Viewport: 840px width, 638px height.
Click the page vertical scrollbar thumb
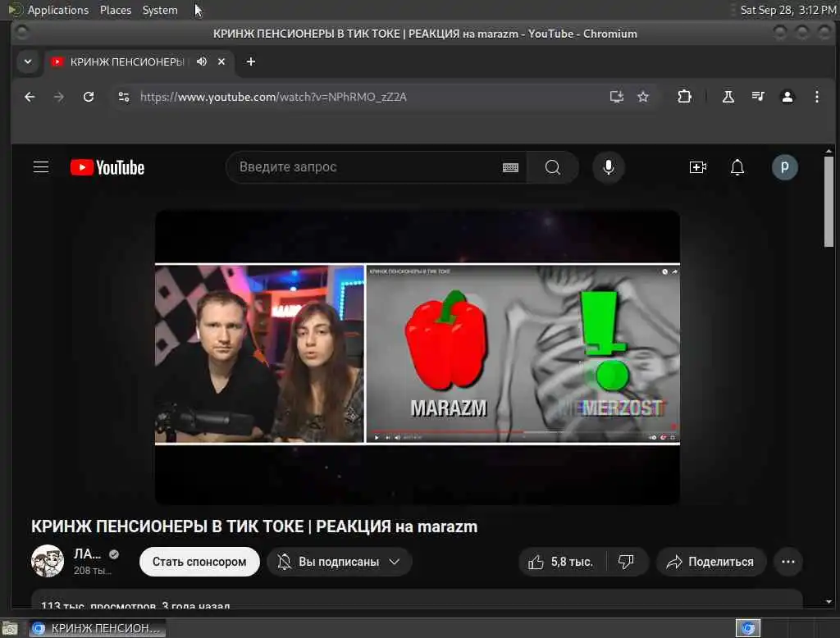coord(829,202)
